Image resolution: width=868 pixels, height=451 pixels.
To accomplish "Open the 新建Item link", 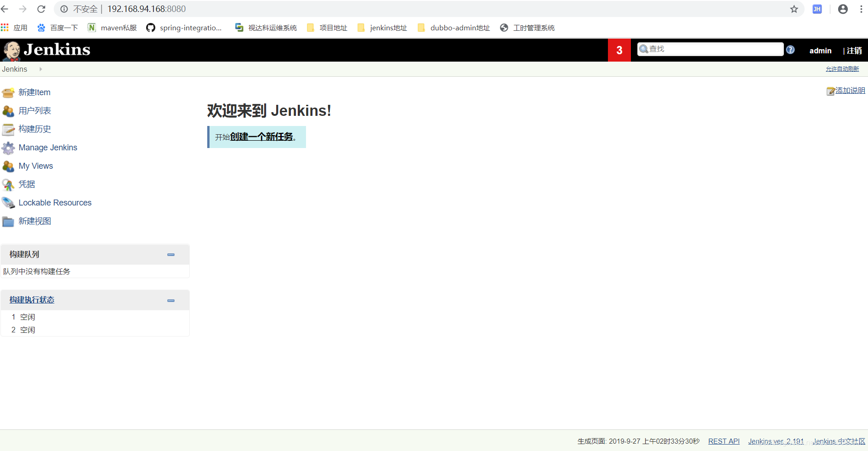I will click(x=34, y=92).
